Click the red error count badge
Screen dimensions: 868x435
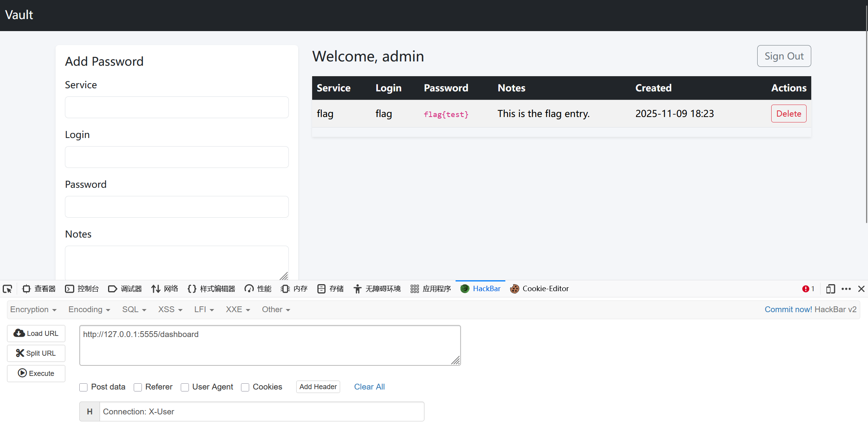808,289
